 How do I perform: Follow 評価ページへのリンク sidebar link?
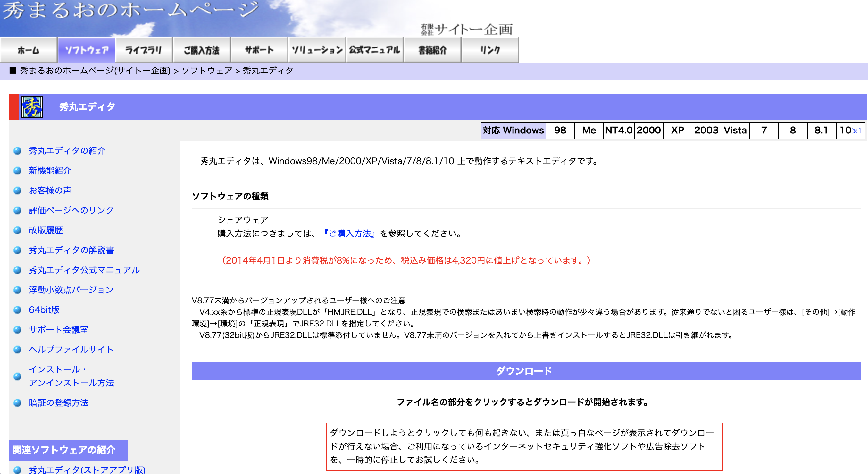pyautogui.click(x=71, y=210)
